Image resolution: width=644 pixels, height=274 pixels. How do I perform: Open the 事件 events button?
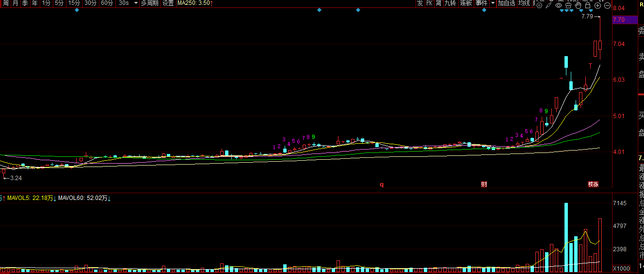click(482, 3)
